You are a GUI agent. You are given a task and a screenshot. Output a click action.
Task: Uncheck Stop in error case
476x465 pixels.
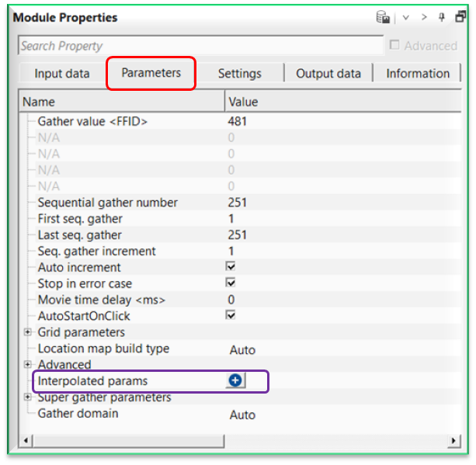[230, 283]
